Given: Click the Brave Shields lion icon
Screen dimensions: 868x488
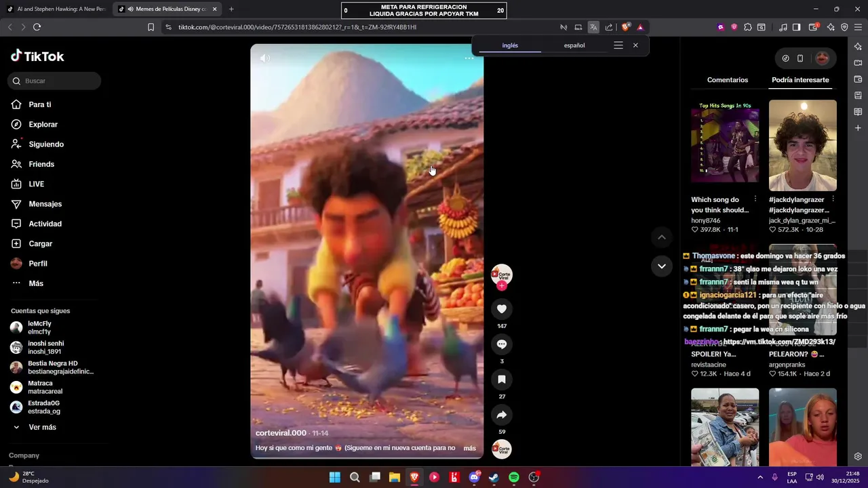Looking at the screenshot, I should pos(626,27).
